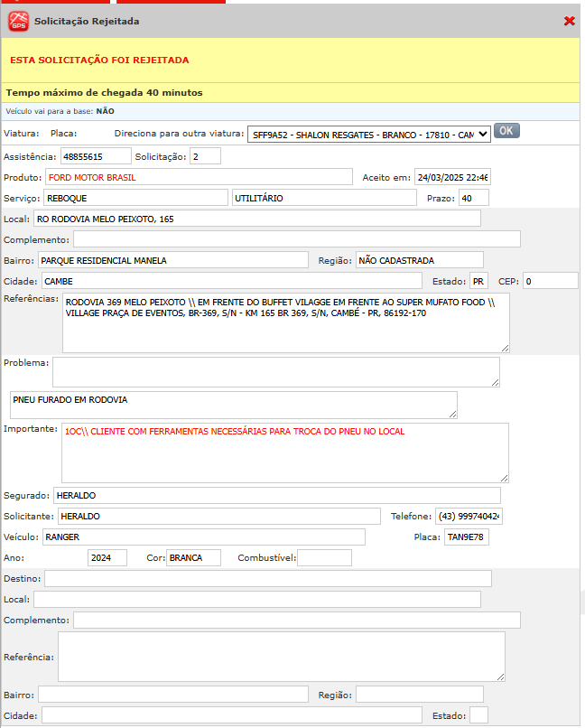Click the GPS app icon in title bar

tap(18, 21)
